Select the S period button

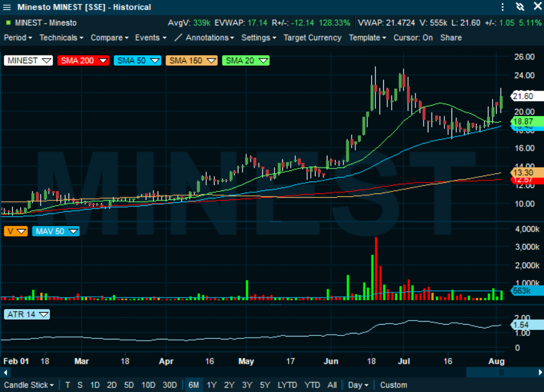[80, 385]
